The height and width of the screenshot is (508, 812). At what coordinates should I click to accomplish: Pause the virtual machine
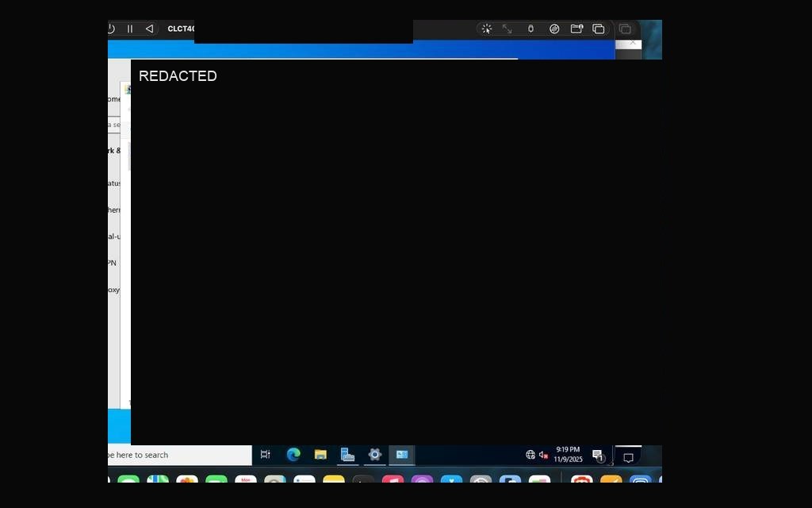pyautogui.click(x=130, y=29)
